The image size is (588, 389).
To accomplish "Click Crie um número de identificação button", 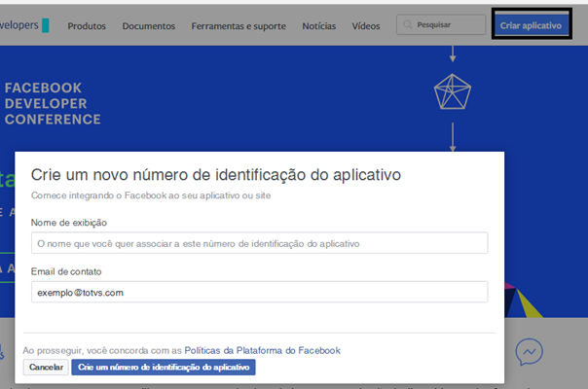I will point(164,368).
